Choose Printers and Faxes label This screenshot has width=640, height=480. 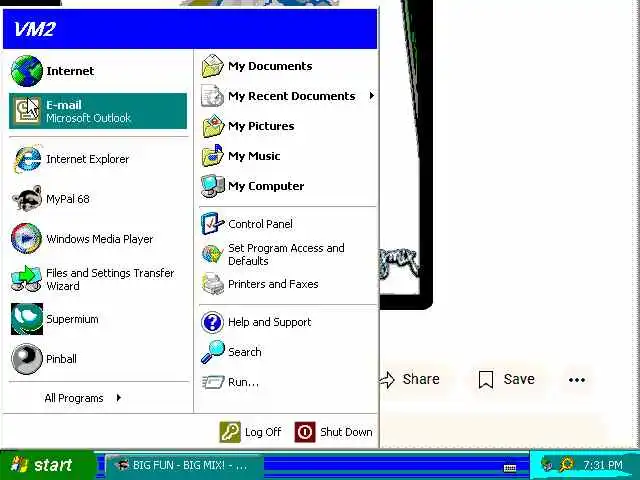point(273,284)
